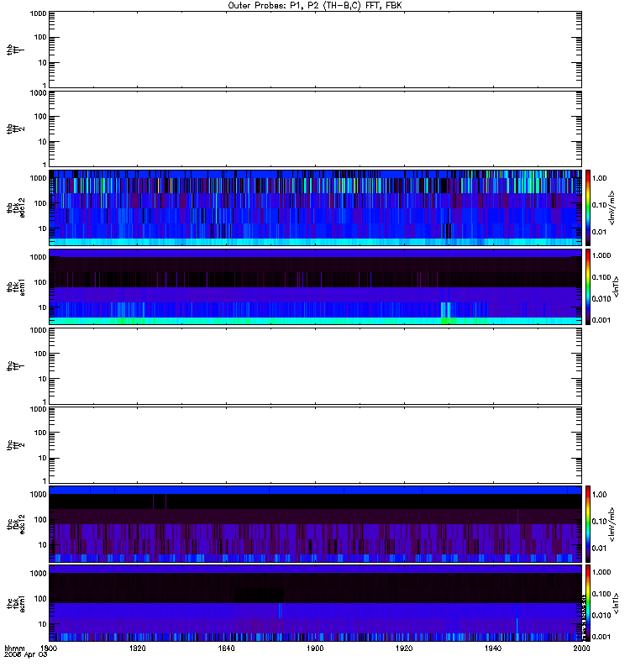Screen dimensions: 630x672
Task: Click the "hhmm" time format label
Action: point(14,648)
